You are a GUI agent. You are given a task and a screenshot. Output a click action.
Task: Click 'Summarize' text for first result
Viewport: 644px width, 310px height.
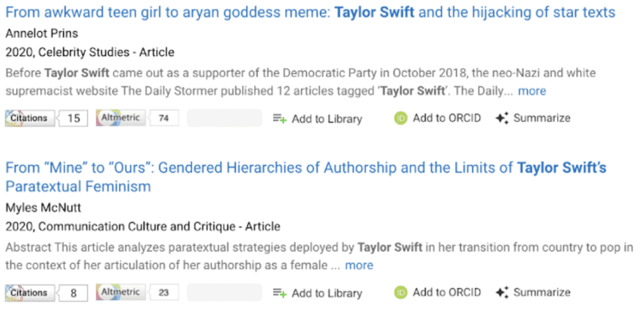point(542,118)
